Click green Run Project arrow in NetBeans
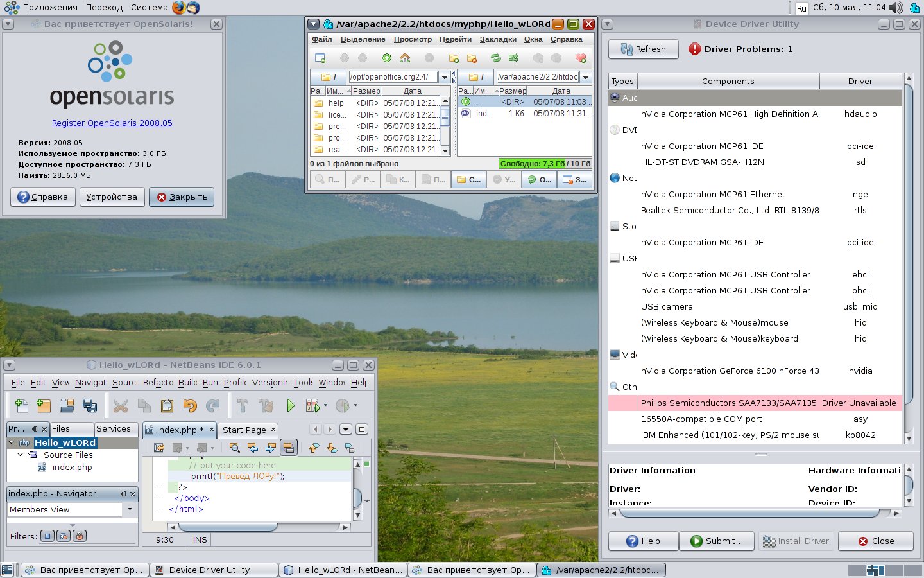924x578 pixels. click(x=291, y=405)
